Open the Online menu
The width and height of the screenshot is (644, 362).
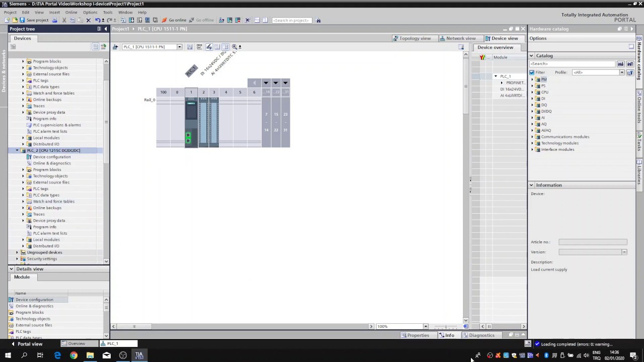tap(71, 12)
